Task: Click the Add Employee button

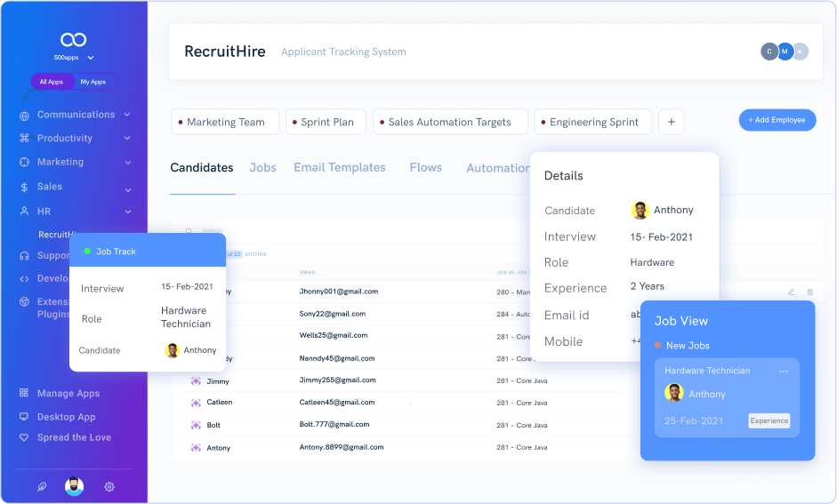Action: point(777,120)
